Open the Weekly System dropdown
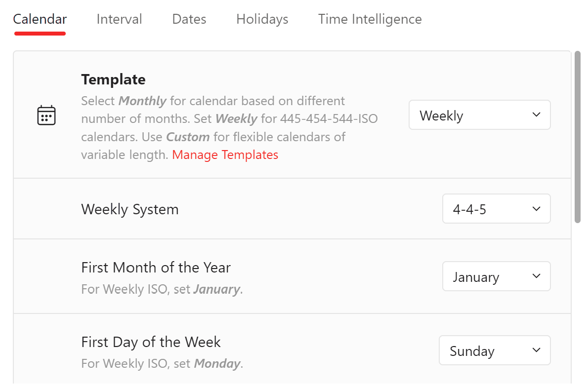 tap(496, 208)
